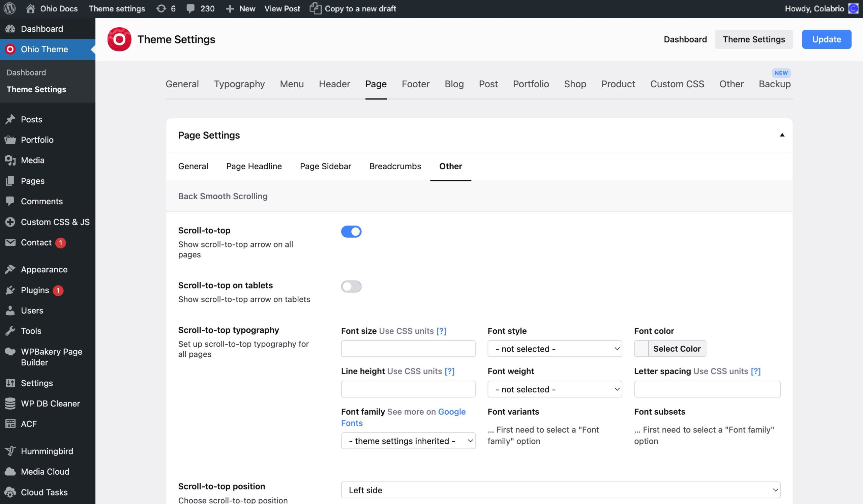Open Theme settings in admin bar
The height and width of the screenshot is (504, 863).
(x=116, y=8)
